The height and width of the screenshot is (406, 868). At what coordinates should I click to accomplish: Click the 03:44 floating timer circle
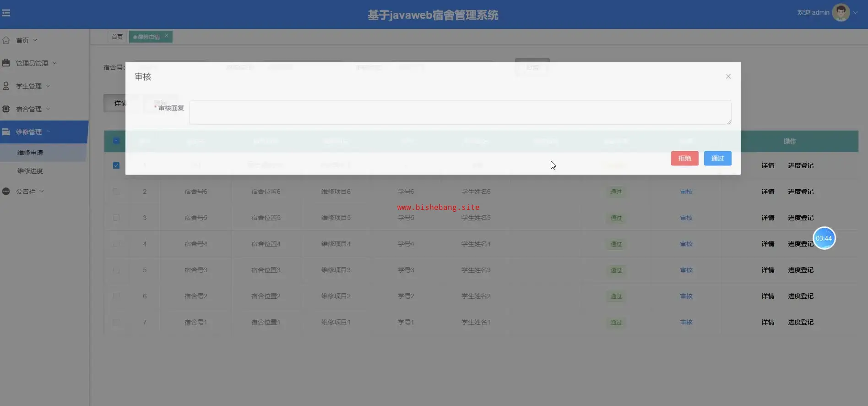pyautogui.click(x=824, y=238)
